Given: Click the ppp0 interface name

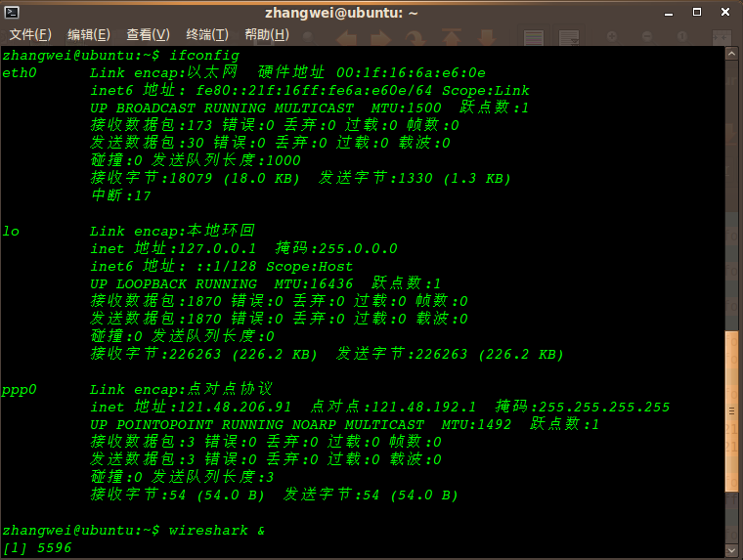Looking at the screenshot, I should [20, 390].
